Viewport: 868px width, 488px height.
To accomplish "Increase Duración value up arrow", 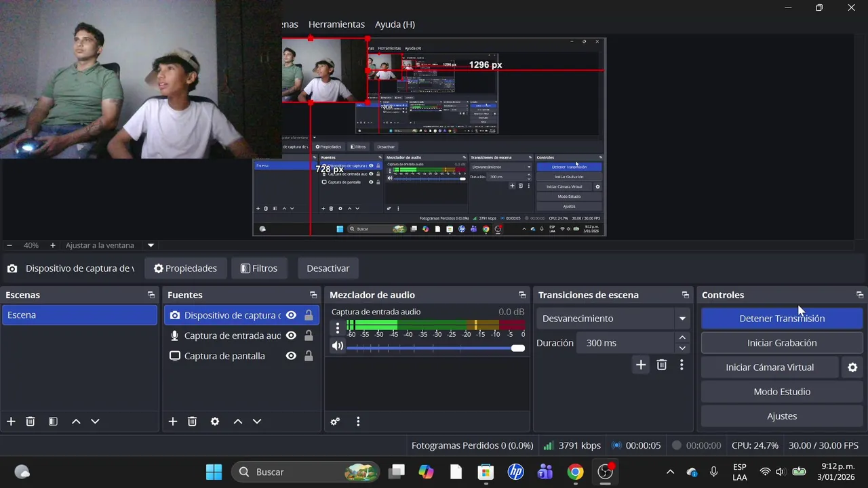I will pos(682,338).
